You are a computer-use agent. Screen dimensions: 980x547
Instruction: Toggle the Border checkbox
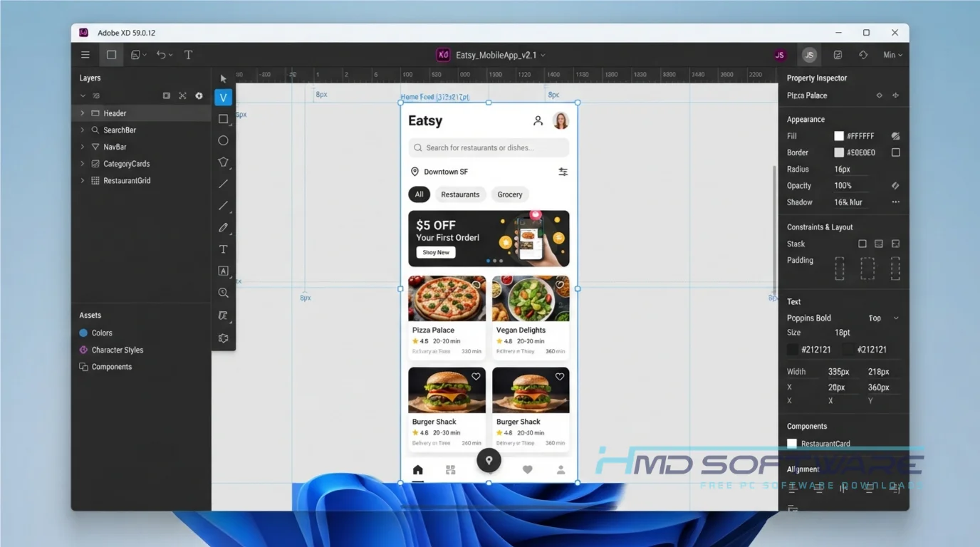[x=895, y=152]
